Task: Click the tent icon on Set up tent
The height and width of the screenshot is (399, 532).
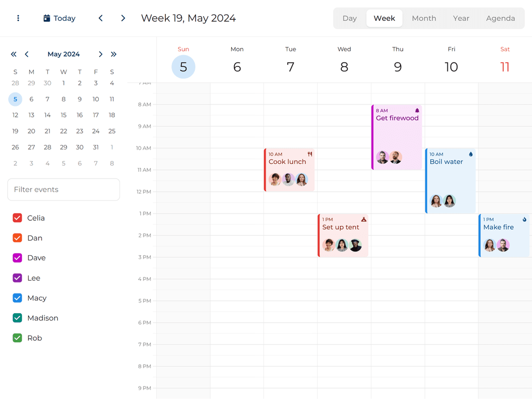Action: (x=364, y=220)
